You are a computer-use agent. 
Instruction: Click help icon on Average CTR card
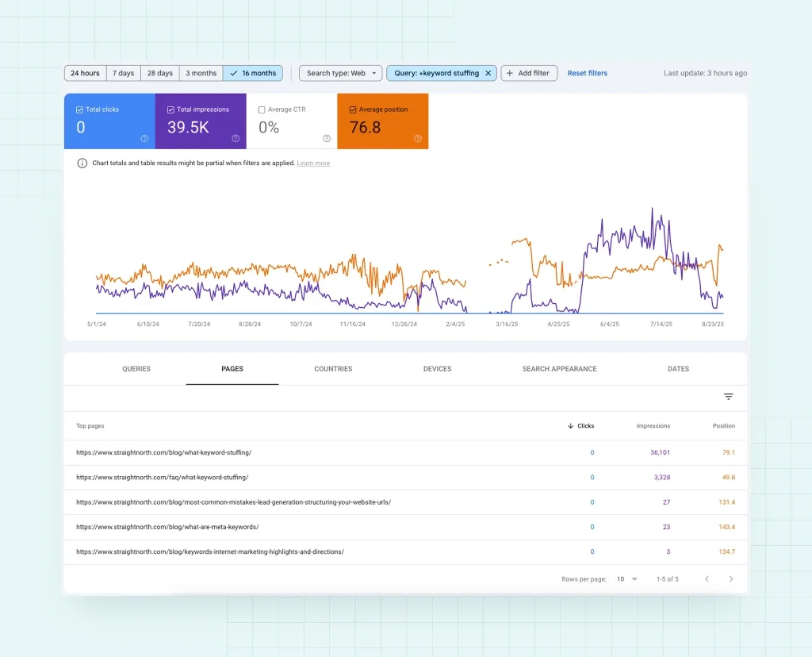pyautogui.click(x=327, y=138)
